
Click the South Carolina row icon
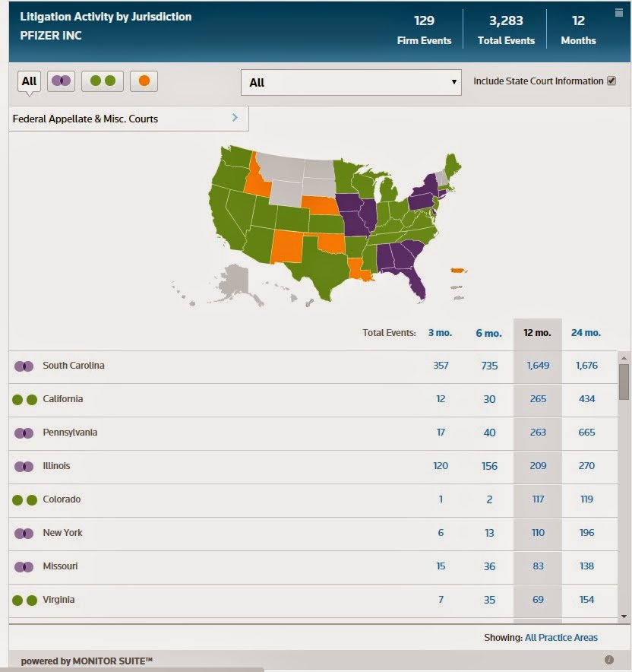(24, 366)
